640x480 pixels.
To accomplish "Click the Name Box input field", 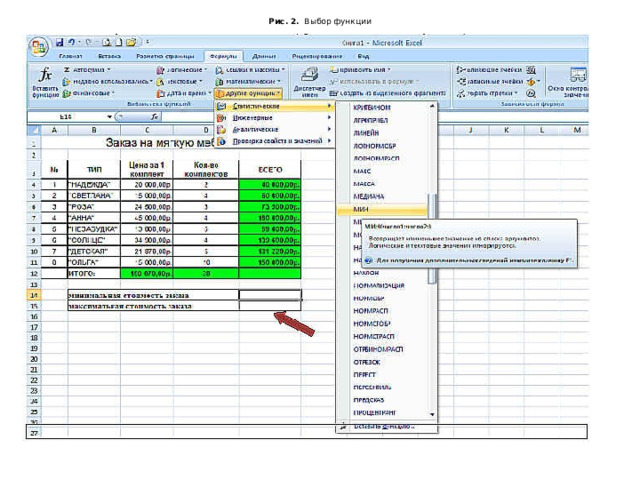I will point(67,117).
